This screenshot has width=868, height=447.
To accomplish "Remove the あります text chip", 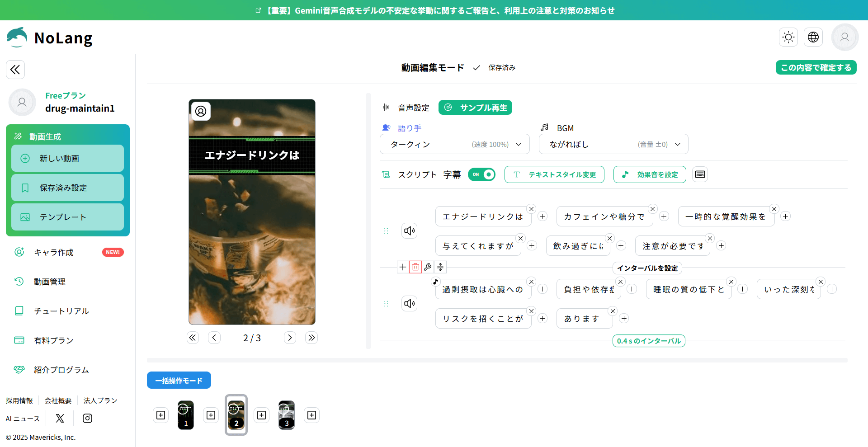I will 612,311.
